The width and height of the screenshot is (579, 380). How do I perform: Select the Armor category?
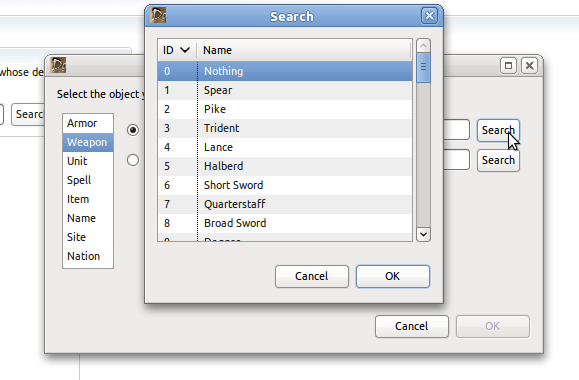click(x=88, y=123)
